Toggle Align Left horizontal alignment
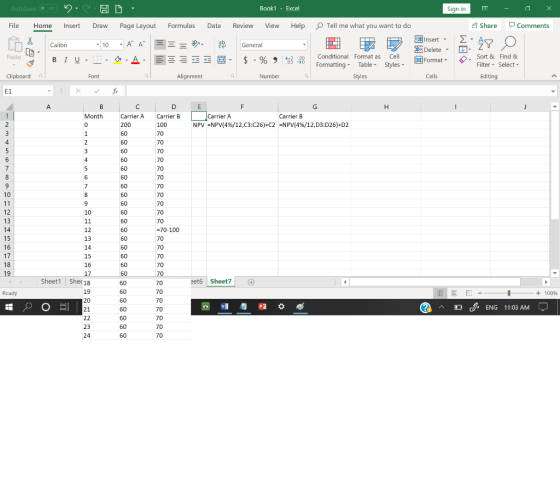This screenshot has width=560, height=485. coord(160,60)
